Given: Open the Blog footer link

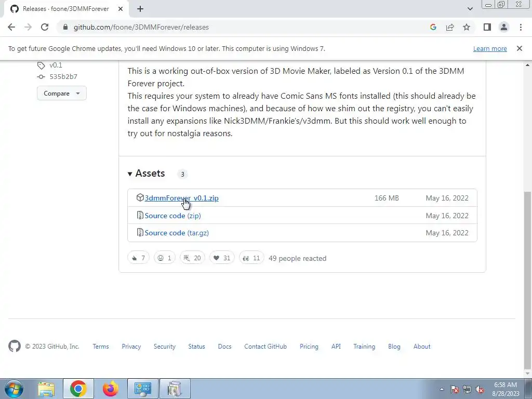Looking at the screenshot, I should [394, 347].
